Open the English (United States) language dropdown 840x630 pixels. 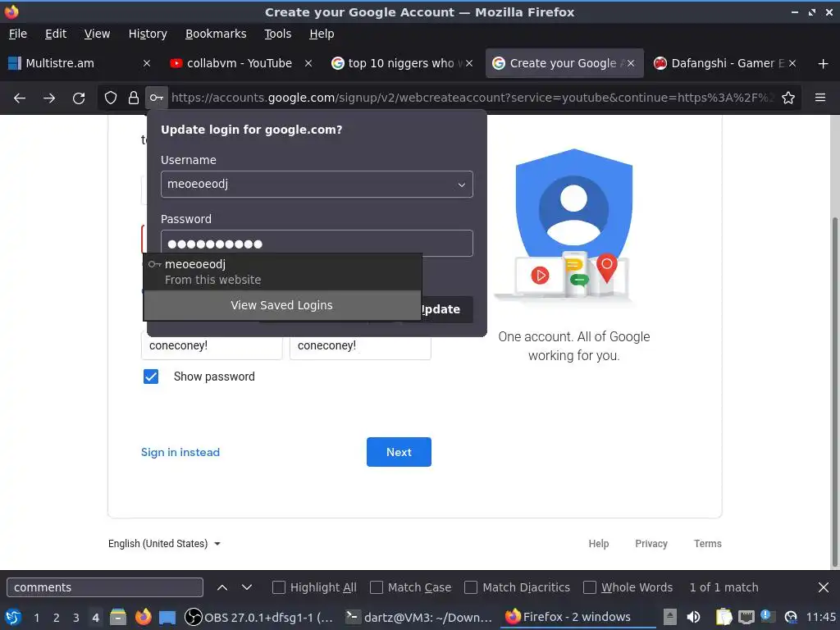point(164,544)
